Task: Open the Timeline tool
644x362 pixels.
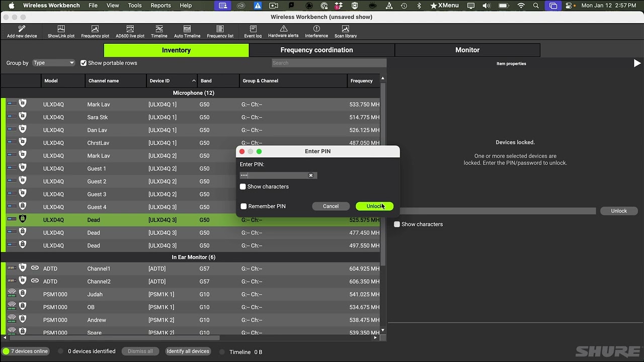Action: point(159,32)
